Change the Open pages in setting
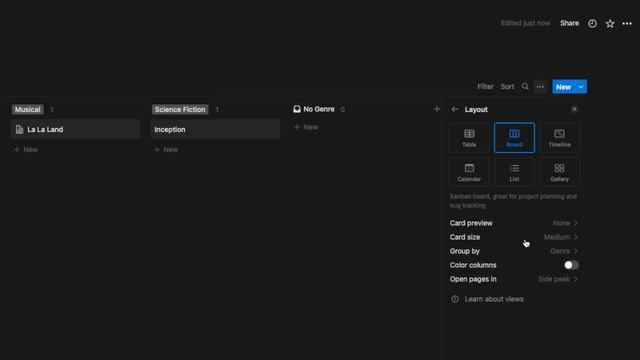 pos(514,279)
